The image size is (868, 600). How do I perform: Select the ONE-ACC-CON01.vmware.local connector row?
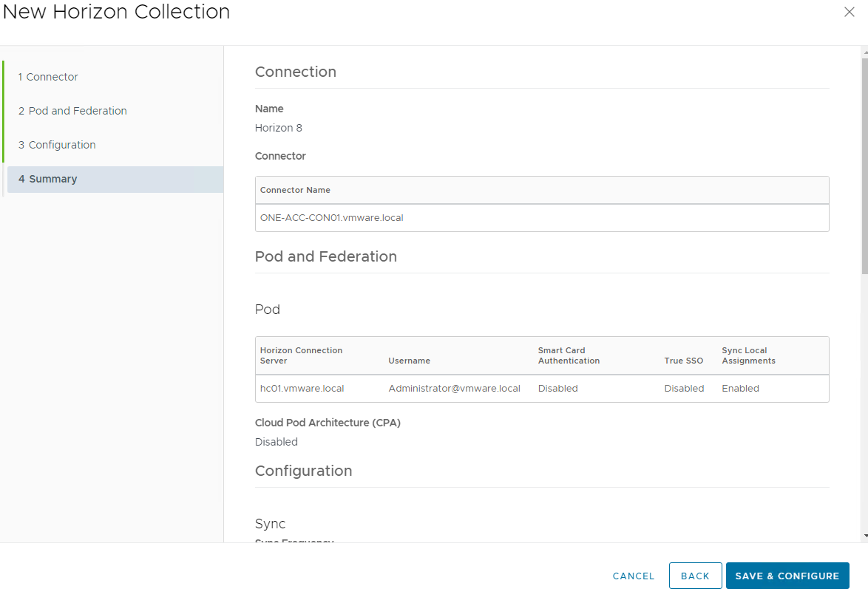331,217
